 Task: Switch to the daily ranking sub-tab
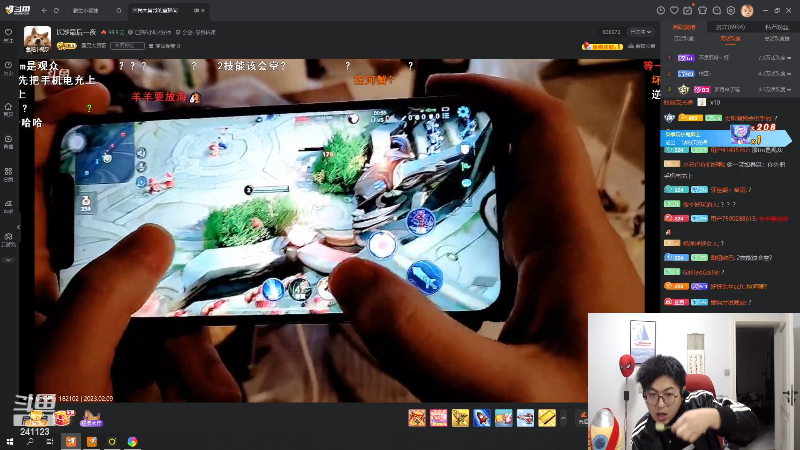(684, 39)
